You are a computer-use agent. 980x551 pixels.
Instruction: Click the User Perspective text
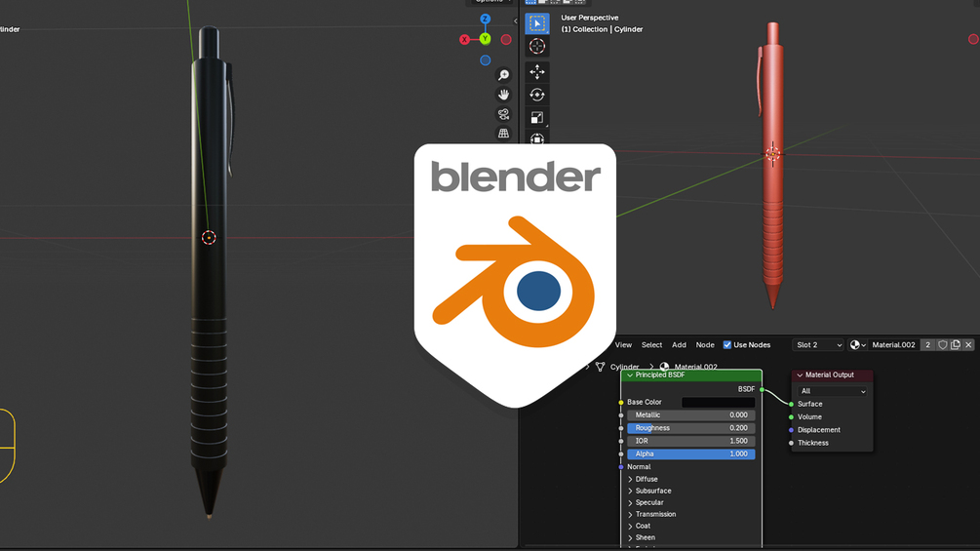[589, 18]
